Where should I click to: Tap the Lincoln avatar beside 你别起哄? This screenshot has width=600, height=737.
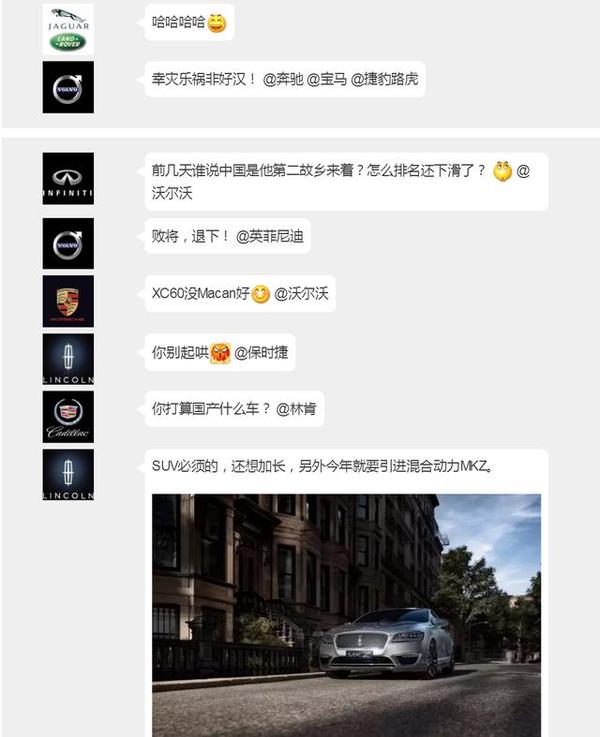68,359
